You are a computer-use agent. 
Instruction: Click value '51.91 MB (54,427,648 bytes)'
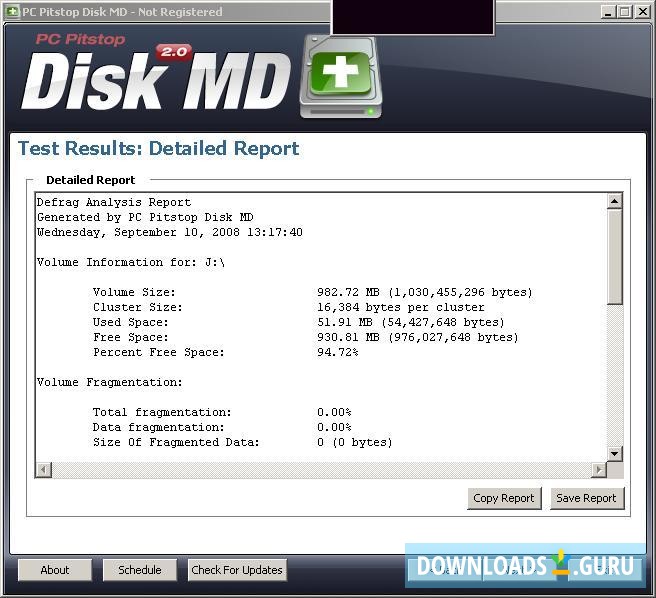(x=411, y=322)
